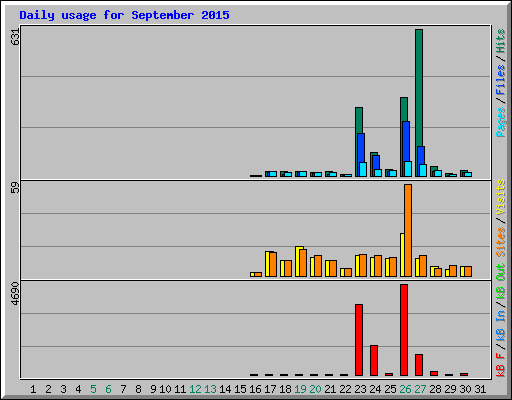Click the 631 hits axis value
The height and width of the screenshot is (400, 512).
click(x=15, y=37)
